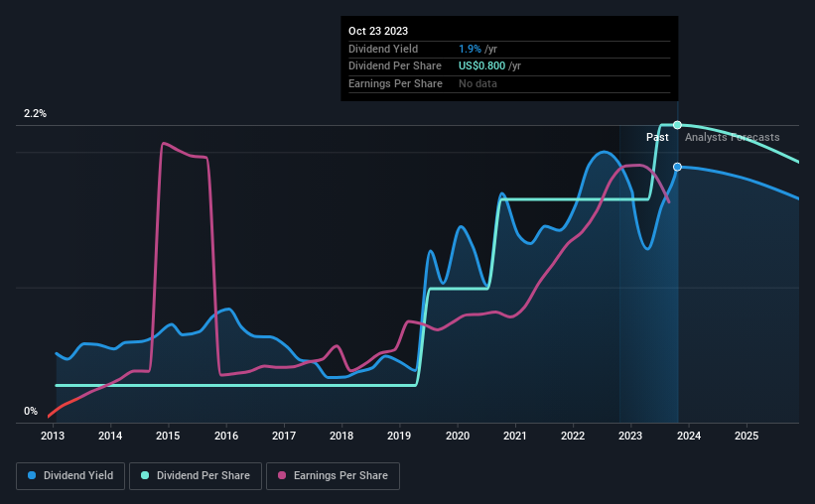The image size is (815, 504).
Task: Click the 2016 x-axis label
Action: pos(226,436)
